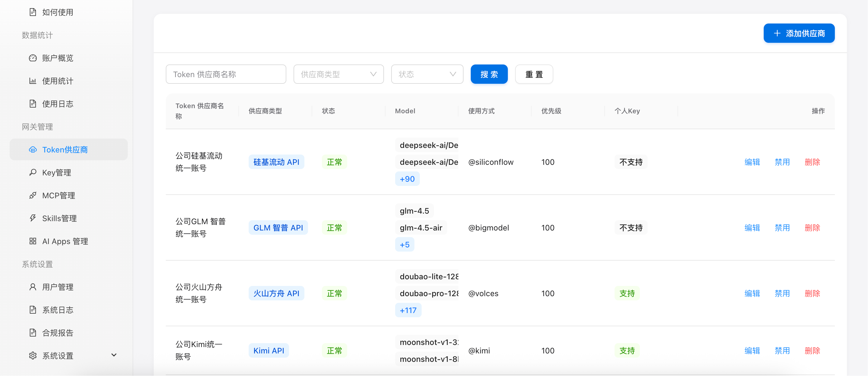Click the lightning icon beside Skills管理

coord(33,219)
